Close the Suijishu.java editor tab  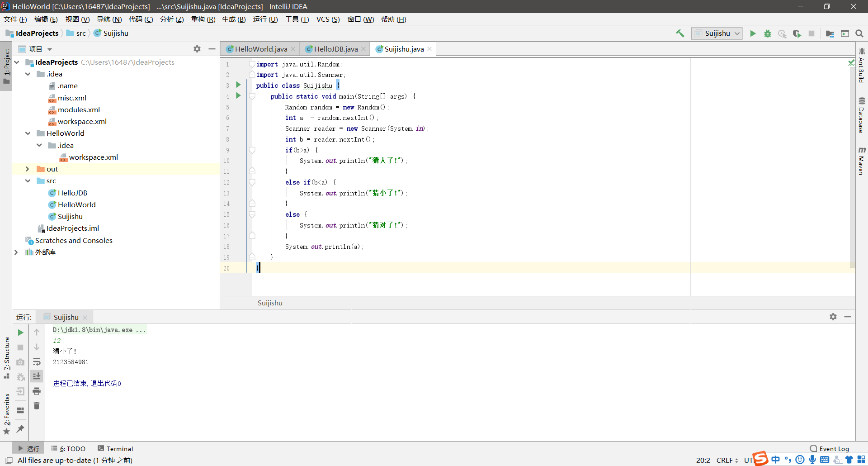coord(429,49)
